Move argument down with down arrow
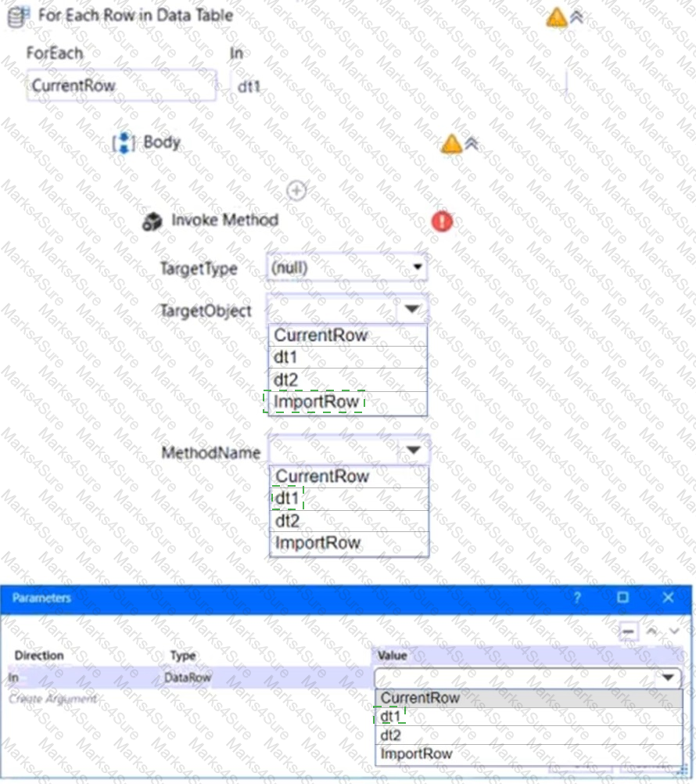 pos(674,631)
